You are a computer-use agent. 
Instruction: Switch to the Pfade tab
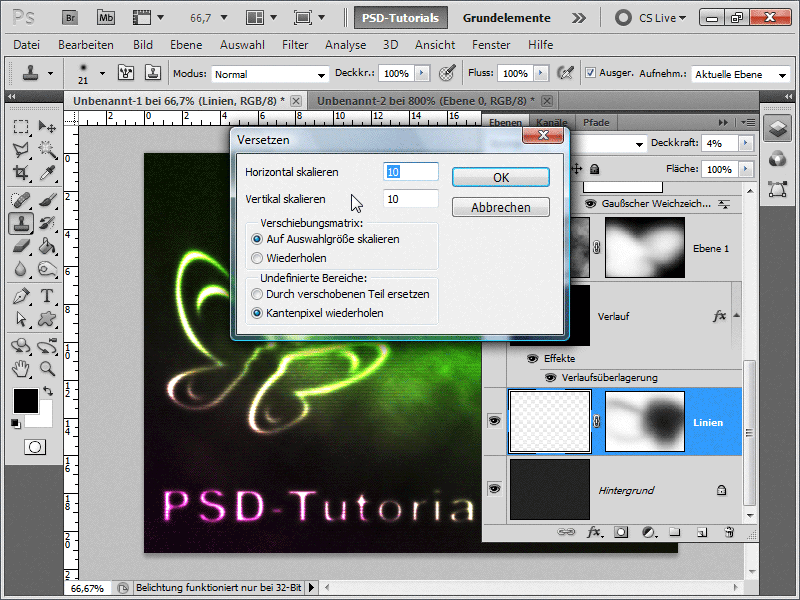point(596,123)
